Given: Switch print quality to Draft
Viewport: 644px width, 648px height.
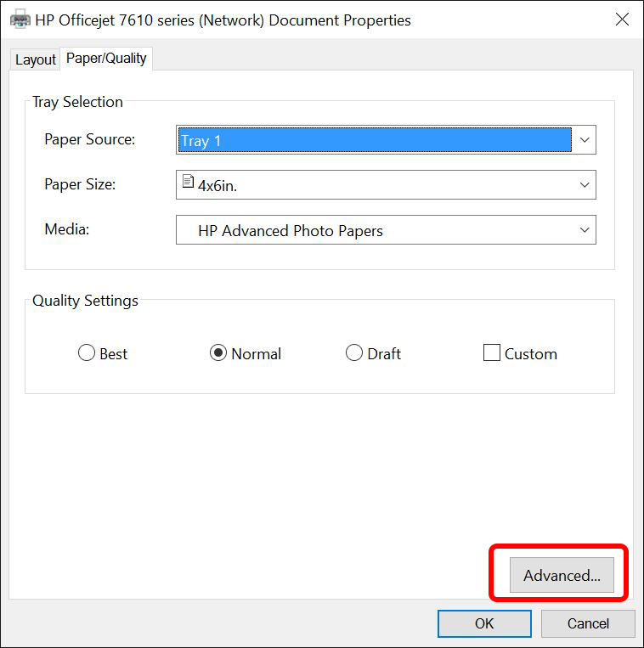Looking at the screenshot, I should 354,353.
